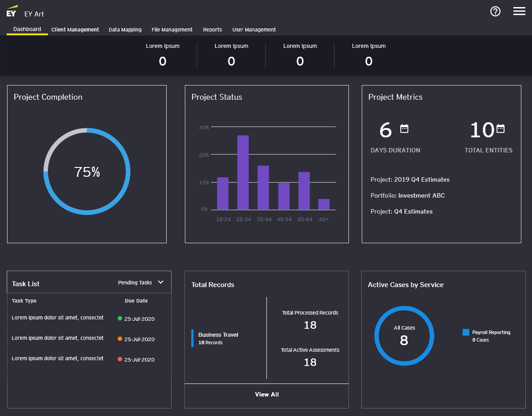Open the help question mark icon
Image resolution: width=532 pixels, height=416 pixels.
[495, 12]
